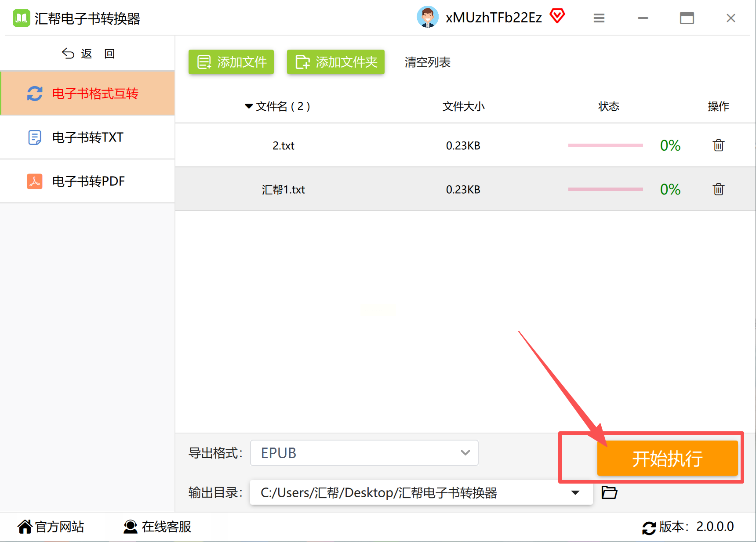Expand the 输出目录 path dropdown arrow

pyautogui.click(x=575, y=493)
